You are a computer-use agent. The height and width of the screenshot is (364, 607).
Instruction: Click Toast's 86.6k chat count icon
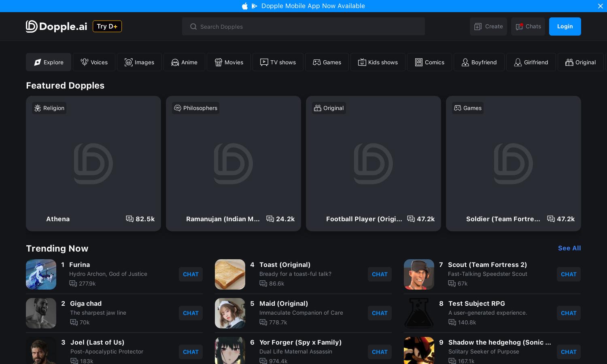click(263, 284)
